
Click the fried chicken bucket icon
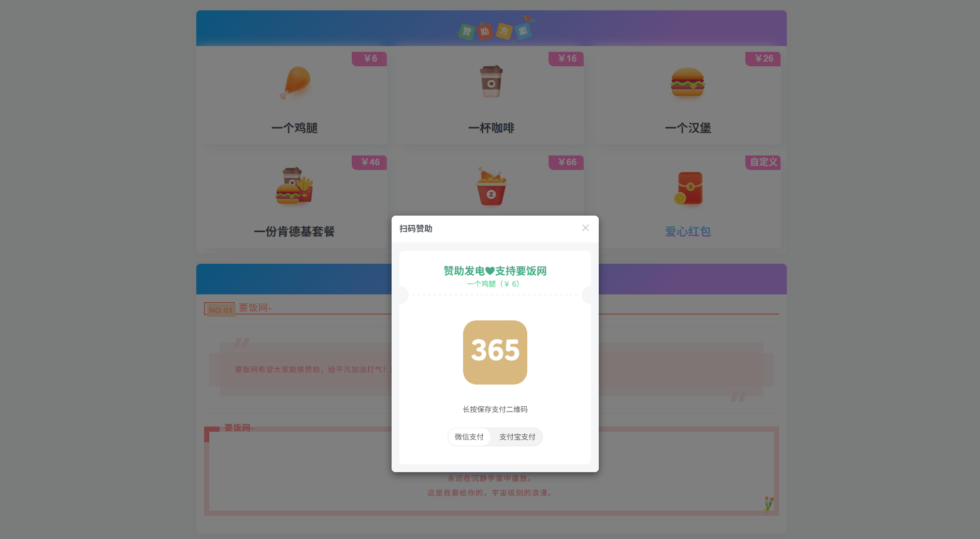[x=491, y=186]
